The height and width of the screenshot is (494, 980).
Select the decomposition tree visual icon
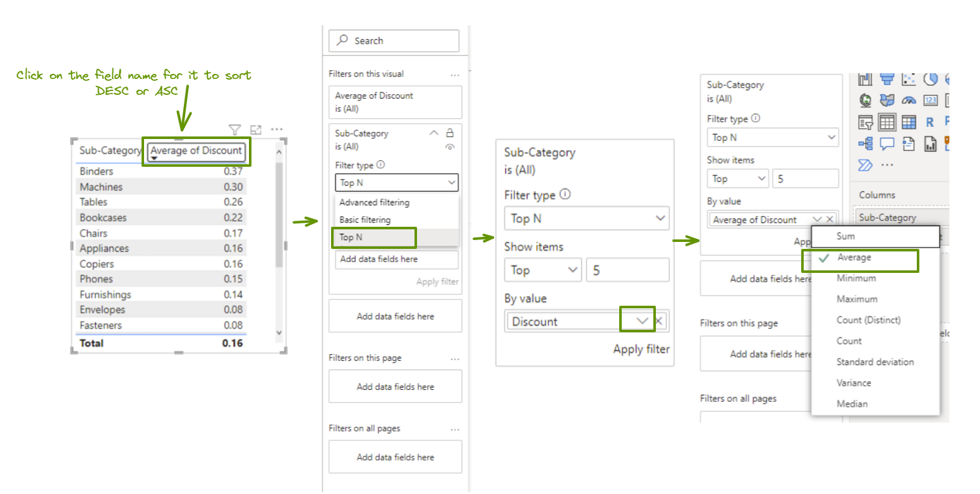(864, 143)
